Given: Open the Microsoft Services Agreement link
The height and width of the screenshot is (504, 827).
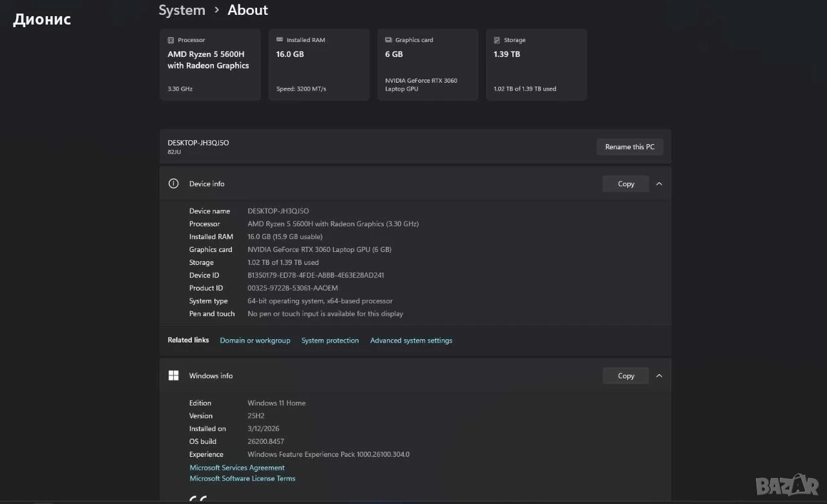Looking at the screenshot, I should pos(237,468).
